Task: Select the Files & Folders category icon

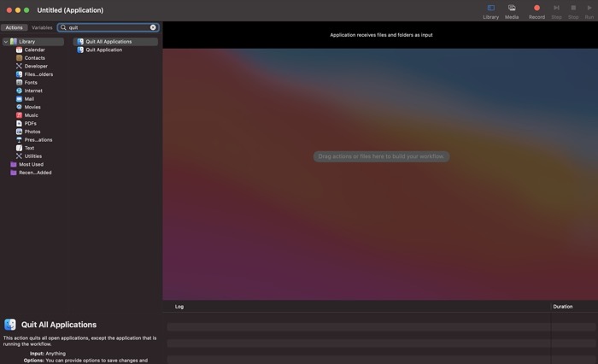Action: pos(19,74)
